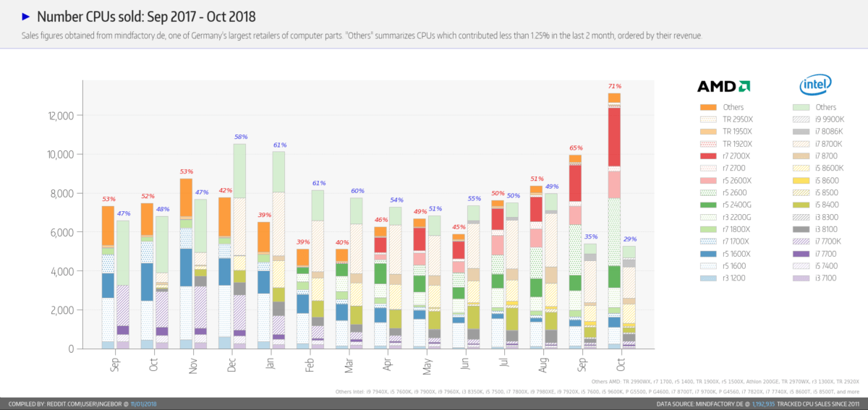The width and height of the screenshot is (868, 410).
Task: Click the 1,192,935 tracked sales number
Action: [764, 403]
